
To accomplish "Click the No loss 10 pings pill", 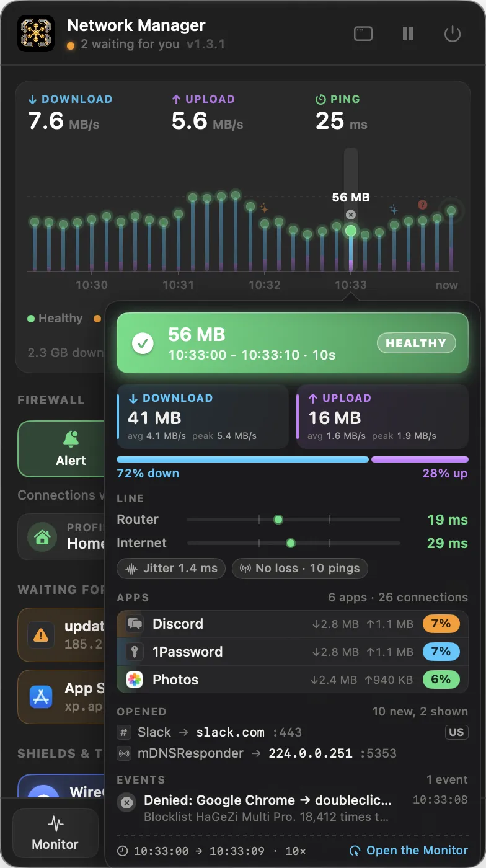I will (299, 568).
